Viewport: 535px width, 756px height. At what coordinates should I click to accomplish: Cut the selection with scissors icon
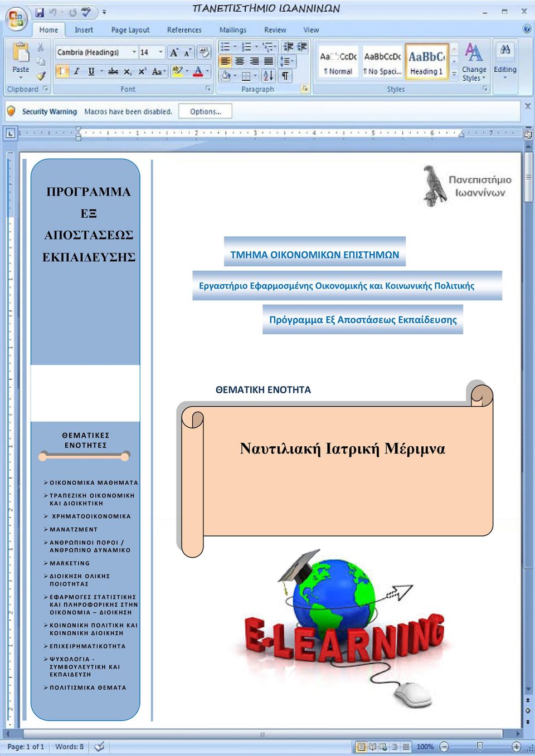pos(40,48)
